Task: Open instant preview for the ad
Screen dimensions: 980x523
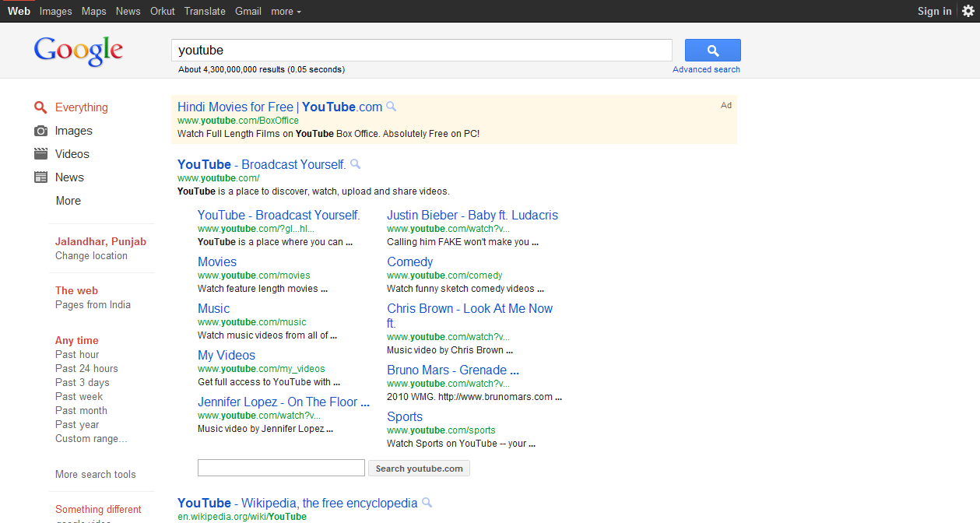Action: [x=391, y=107]
